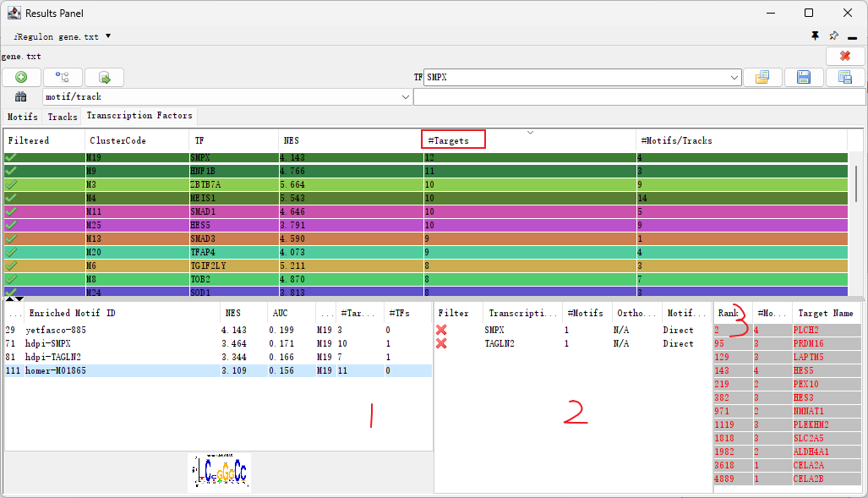Click the binoculars search icon
Viewport: 868px width, 498px height.
tap(21, 97)
